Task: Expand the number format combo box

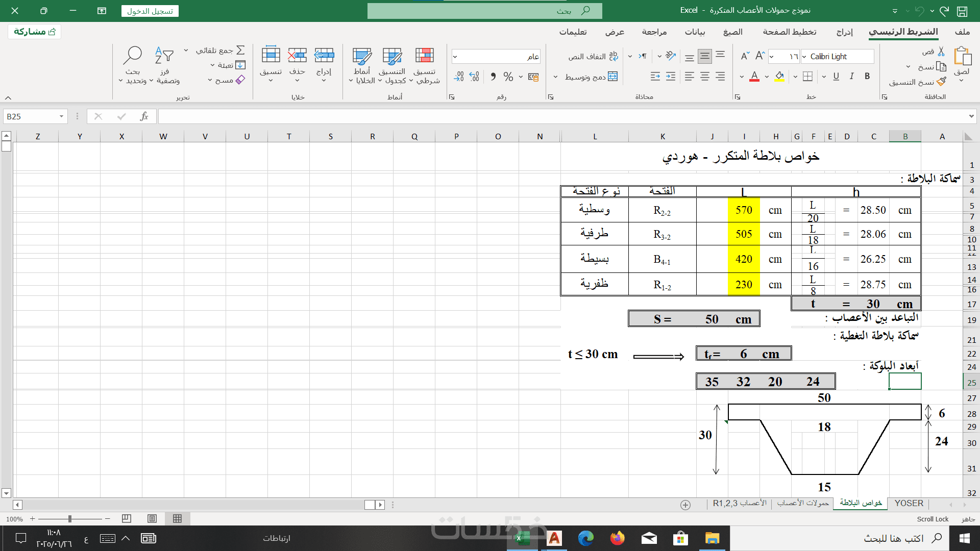Action: [x=455, y=57]
